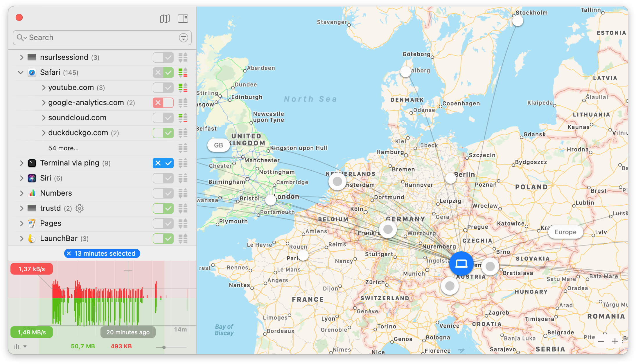
Task: Click the GB map region label
Action: click(x=218, y=145)
